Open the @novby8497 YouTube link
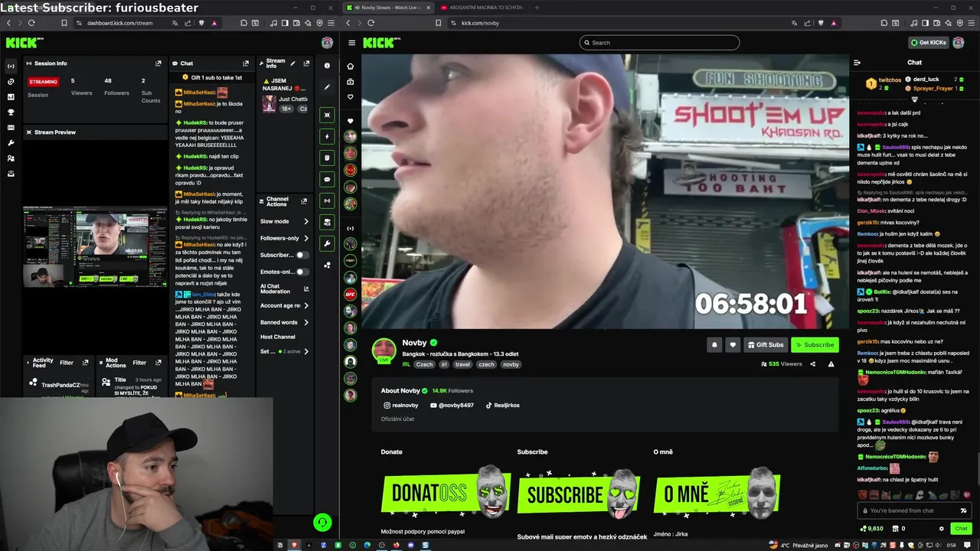 click(x=452, y=406)
